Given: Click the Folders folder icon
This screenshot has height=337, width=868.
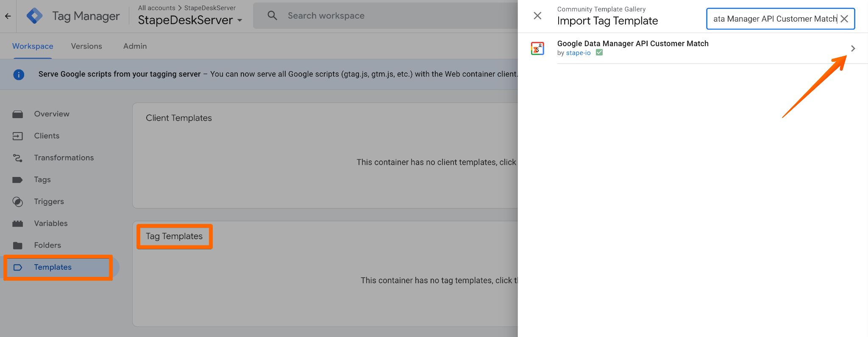Looking at the screenshot, I should 17,246.
